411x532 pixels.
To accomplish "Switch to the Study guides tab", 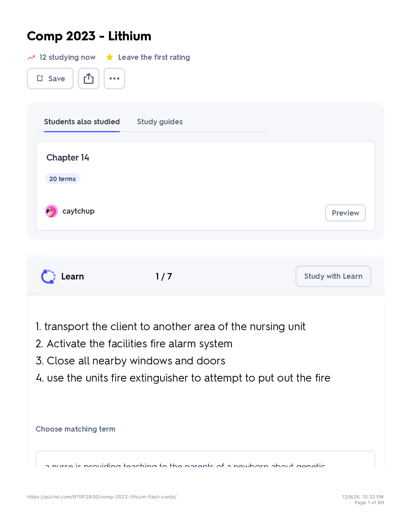I will 160,122.
